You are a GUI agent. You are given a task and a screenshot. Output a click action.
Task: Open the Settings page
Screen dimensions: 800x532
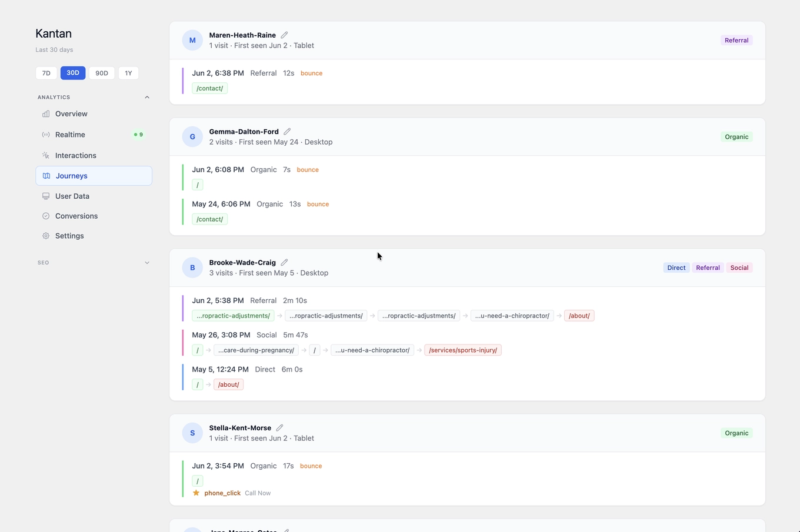click(94, 236)
